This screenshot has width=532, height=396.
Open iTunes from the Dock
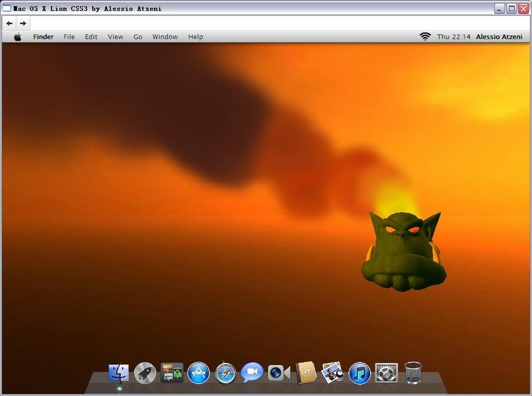359,372
